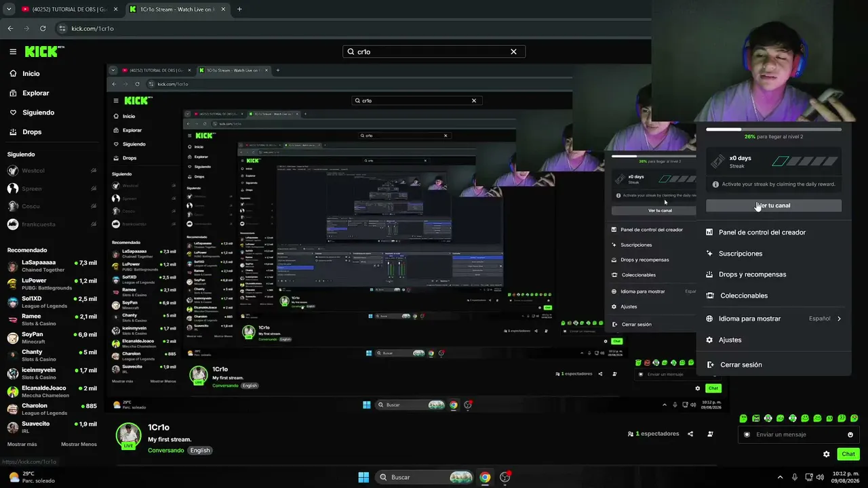Click the shield icon in chat field

(x=747, y=434)
